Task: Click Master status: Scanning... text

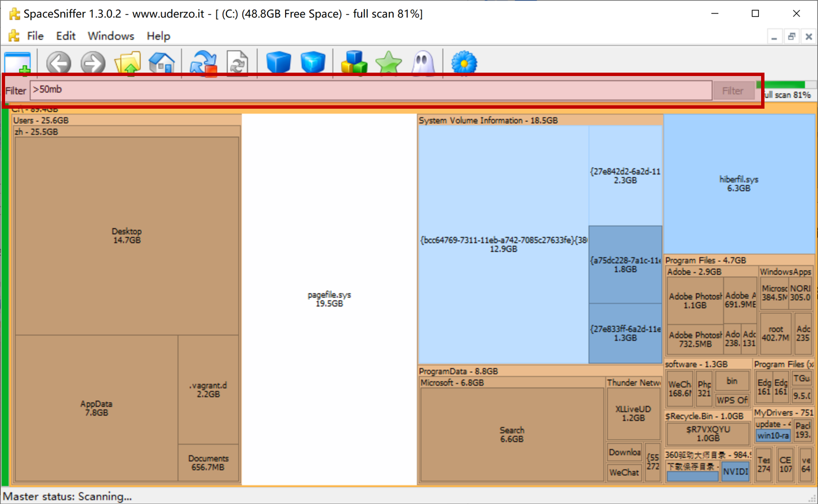Action: (67, 496)
